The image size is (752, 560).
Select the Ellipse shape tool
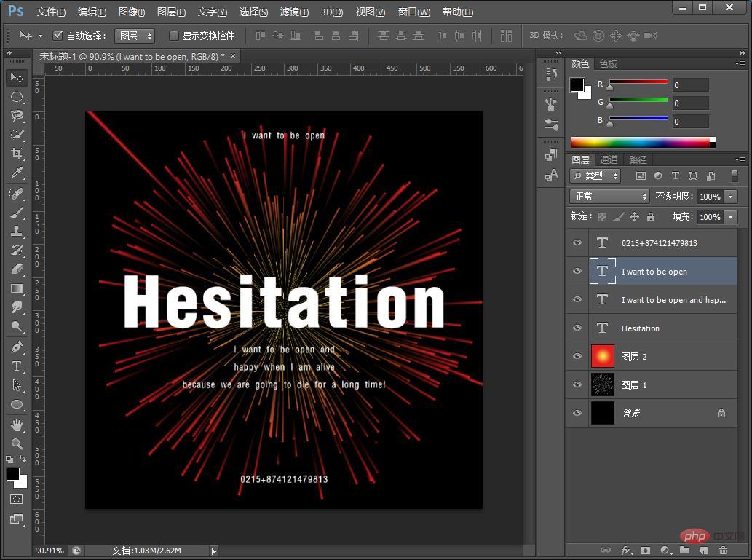(17, 404)
